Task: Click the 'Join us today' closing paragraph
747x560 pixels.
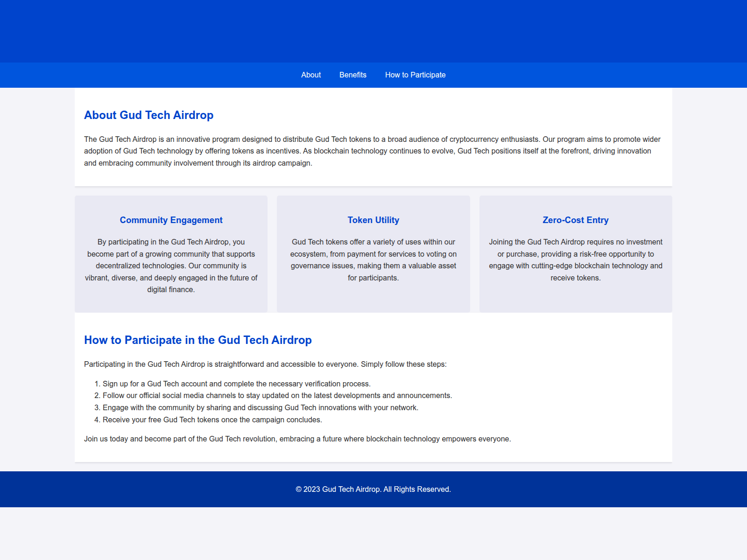Action: pos(297,439)
